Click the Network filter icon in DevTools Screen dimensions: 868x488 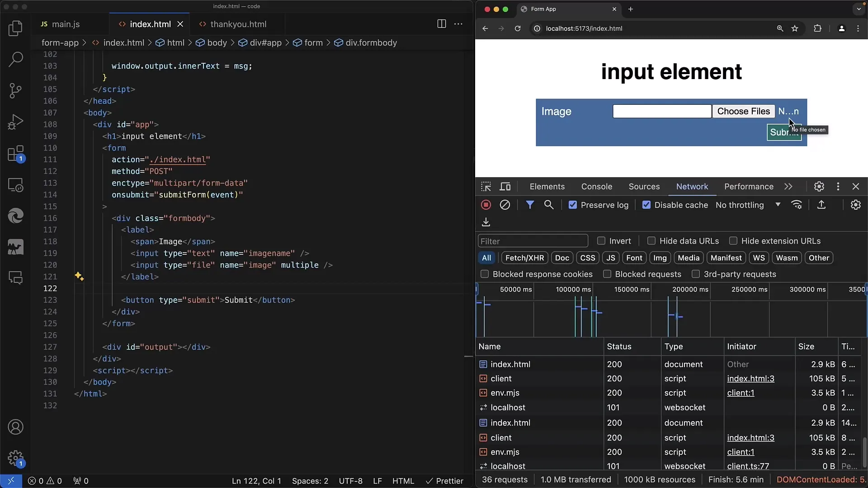pos(529,204)
